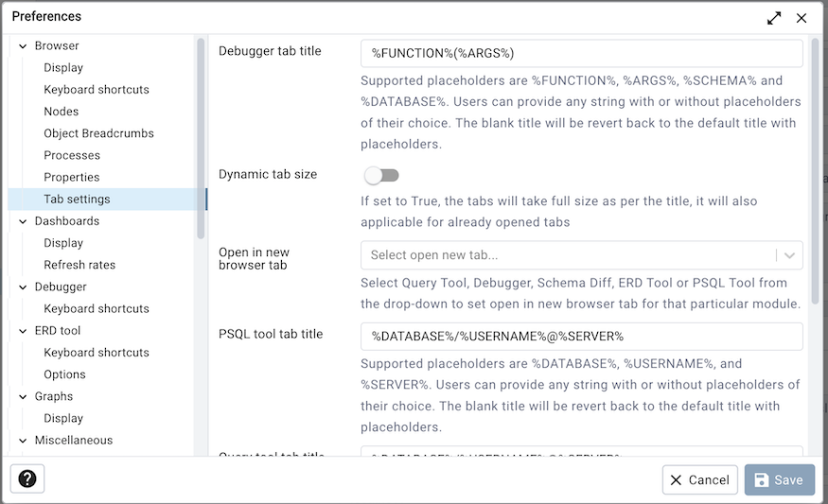The width and height of the screenshot is (828, 504).
Task: Click the Save button
Action: tap(779, 479)
